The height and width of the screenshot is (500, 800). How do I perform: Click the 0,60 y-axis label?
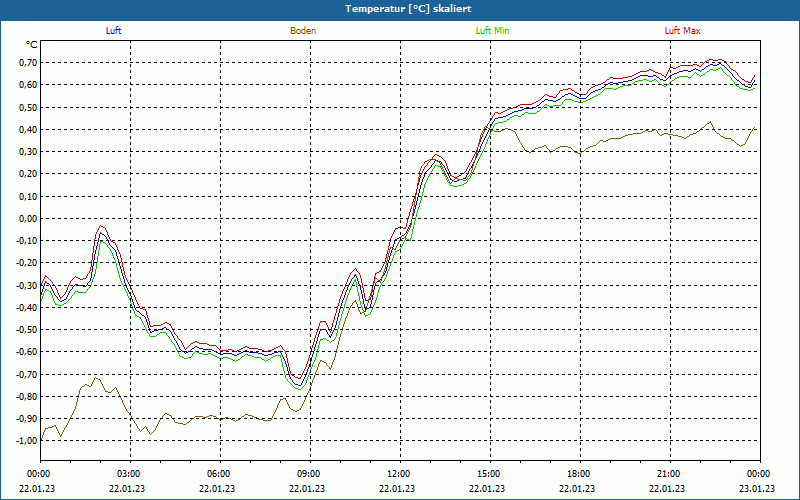29,85
